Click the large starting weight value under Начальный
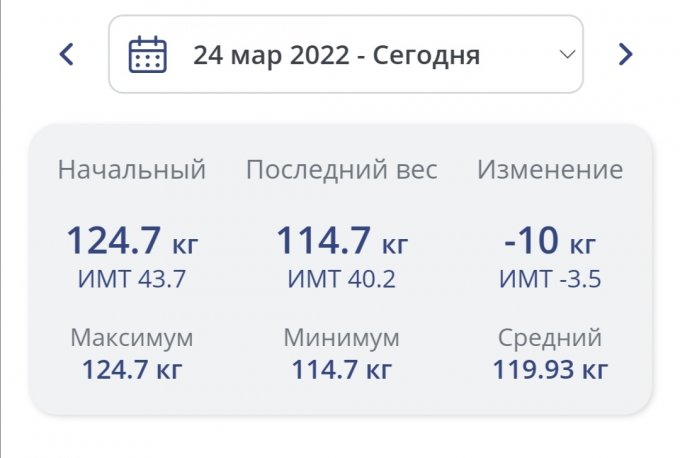680x458 pixels. pyautogui.click(x=132, y=241)
